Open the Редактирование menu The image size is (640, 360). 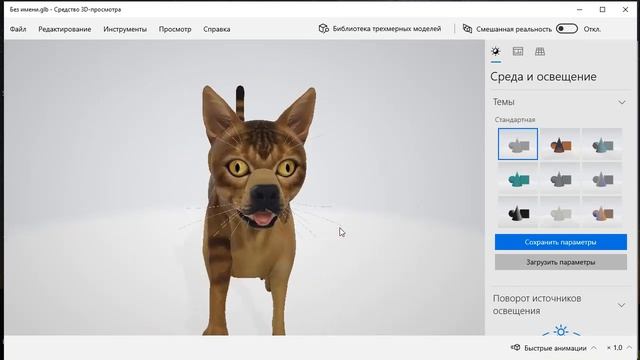point(64,29)
